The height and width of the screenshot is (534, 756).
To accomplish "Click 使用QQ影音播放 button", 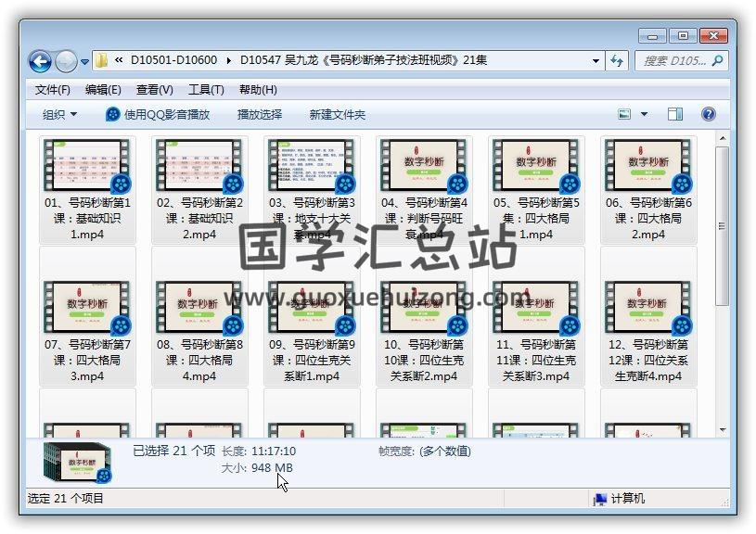I will (x=158, y=115).
